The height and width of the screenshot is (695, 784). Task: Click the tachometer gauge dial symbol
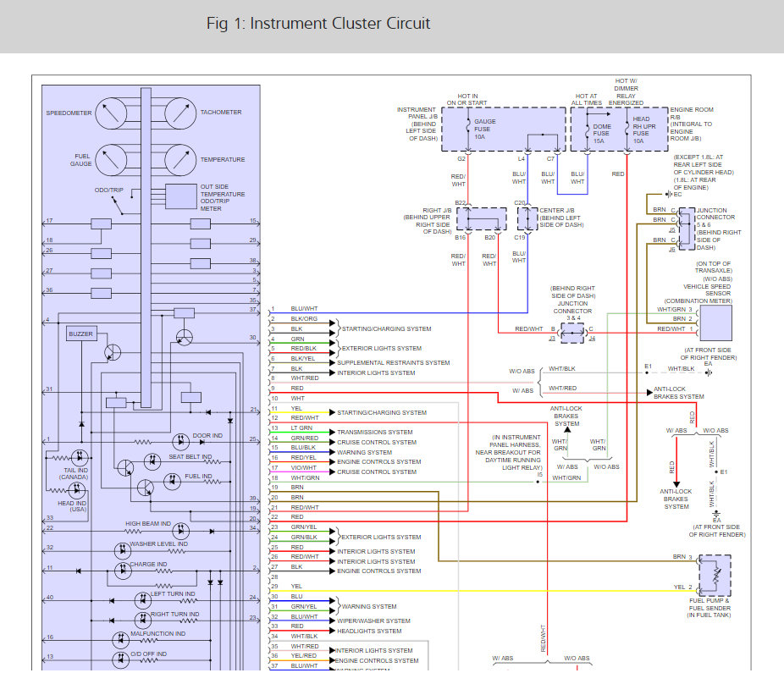(180, 113)
